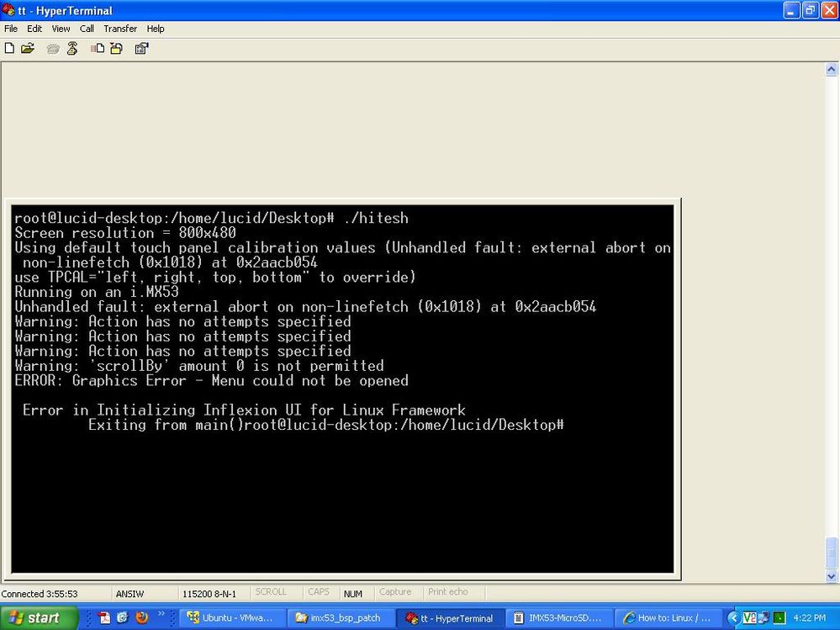Click the CAPS indicator in the status bar
Viewport: 840px width, 630px height.
tap(318, 592)
